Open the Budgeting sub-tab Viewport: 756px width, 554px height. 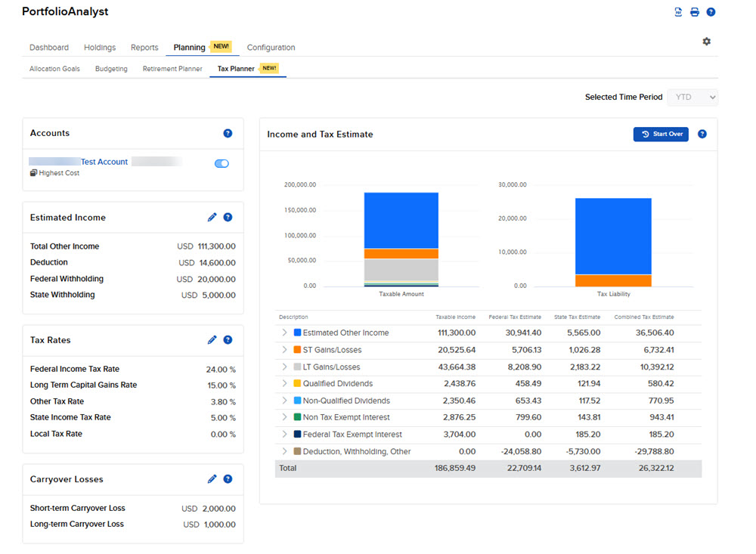[111, 69]
